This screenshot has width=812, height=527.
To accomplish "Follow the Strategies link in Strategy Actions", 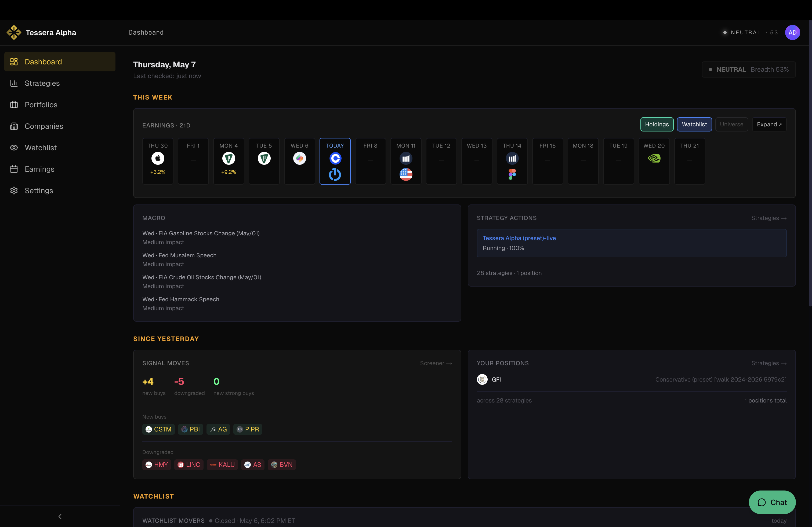I will [x=769, y=218].
